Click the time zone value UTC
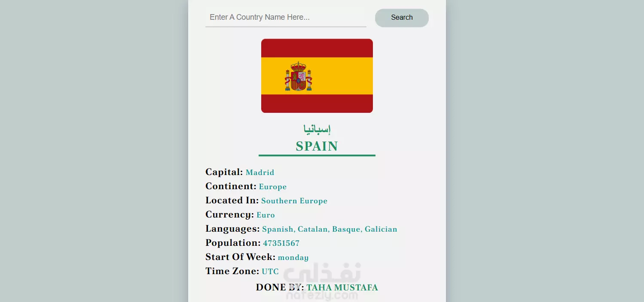 click(x=270, y=272)
